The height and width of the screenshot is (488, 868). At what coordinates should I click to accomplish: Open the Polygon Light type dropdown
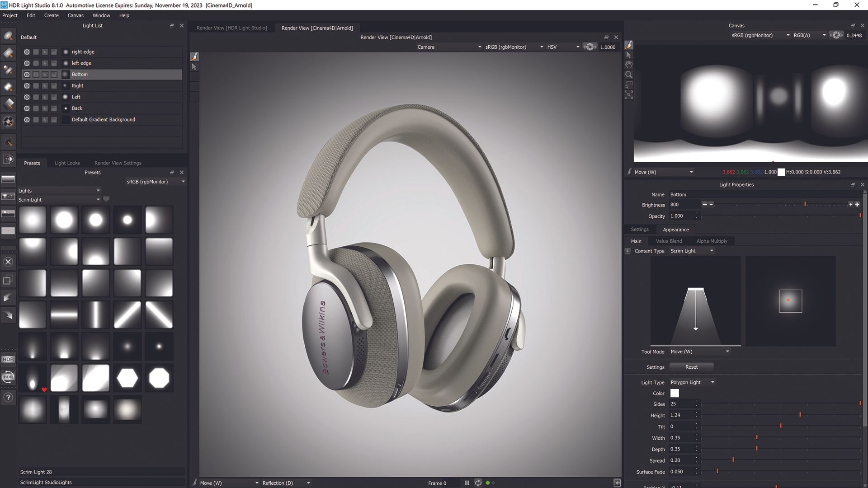[x=692, y=382]
